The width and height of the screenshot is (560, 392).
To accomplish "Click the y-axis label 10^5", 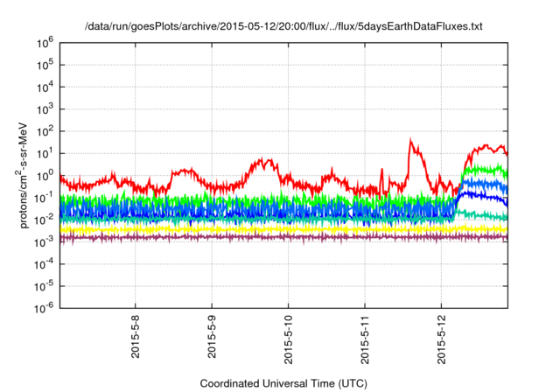I will [45, 66].
